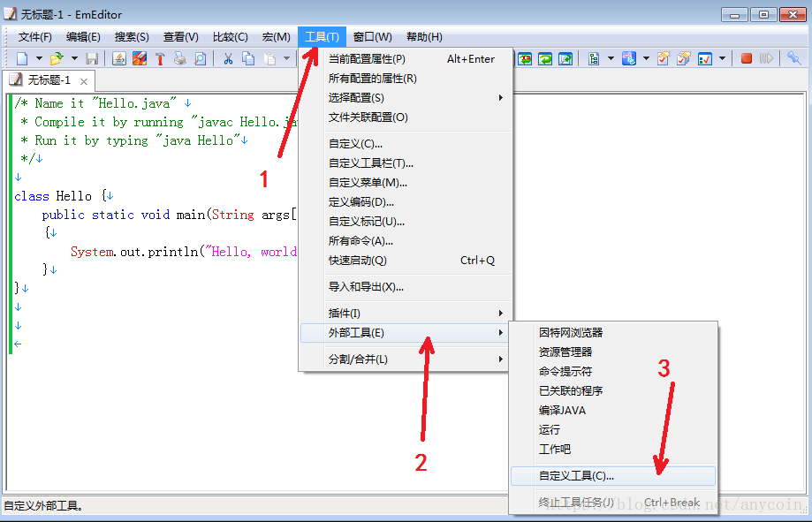Viewport: 812px width, 522px height.
Task: Close the 无标题-1 document tab
Action: (x=84, y=80)
